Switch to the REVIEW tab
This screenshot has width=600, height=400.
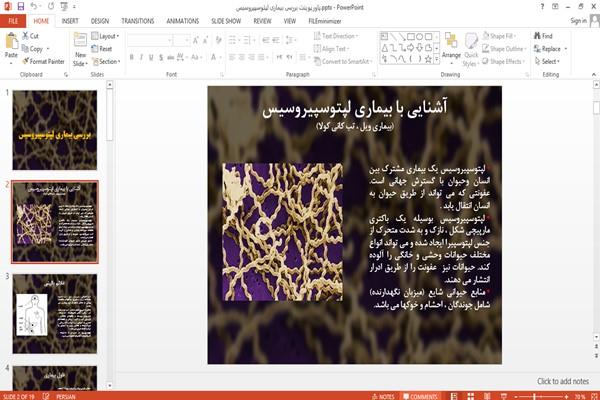point(262,21)
